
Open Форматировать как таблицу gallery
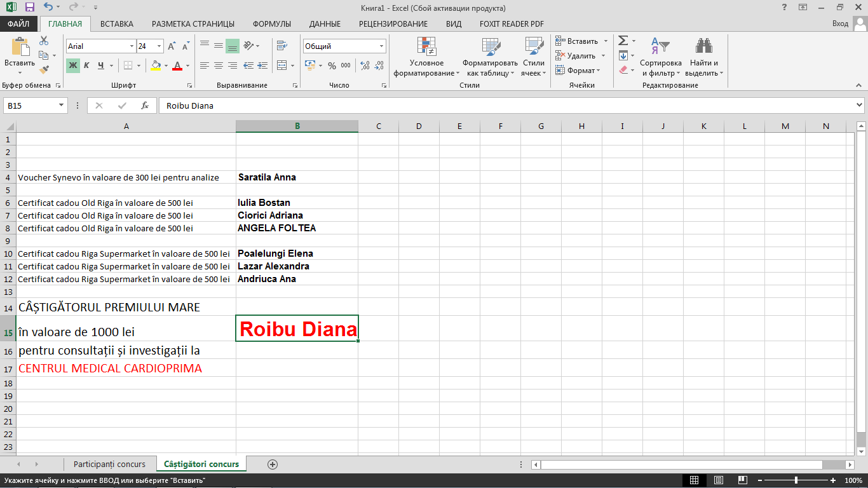490,57
